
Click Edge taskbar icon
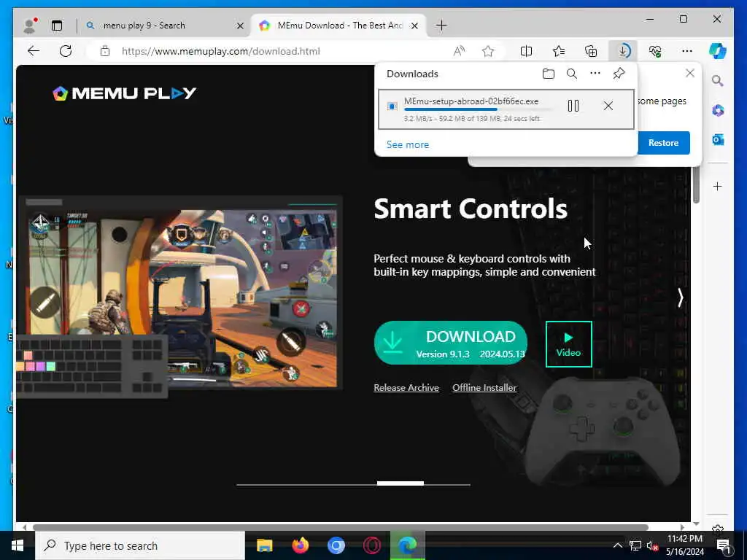[x=407, y=545]
